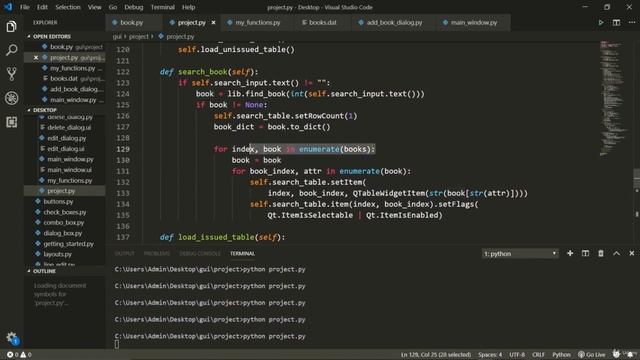The height and width of the screenshot is (360, 640).
Task: Select the Terminal panel tab
Action: click(x=242, y=253)
